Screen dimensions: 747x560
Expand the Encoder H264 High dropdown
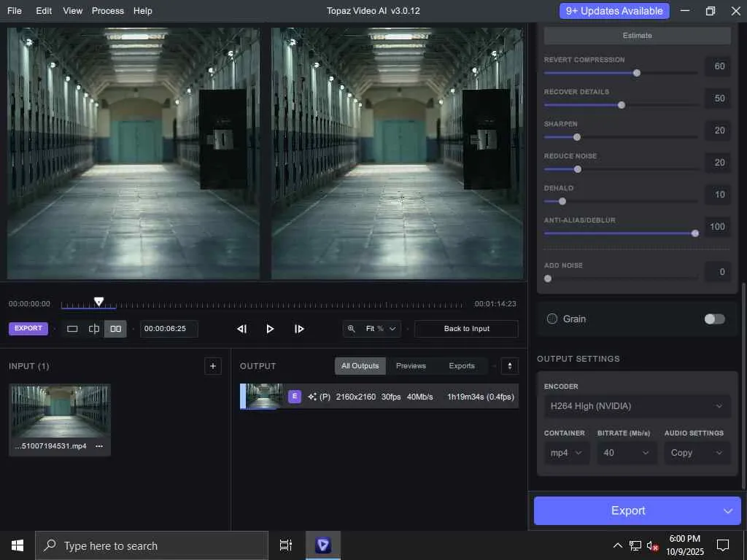(x=637, y=406)
